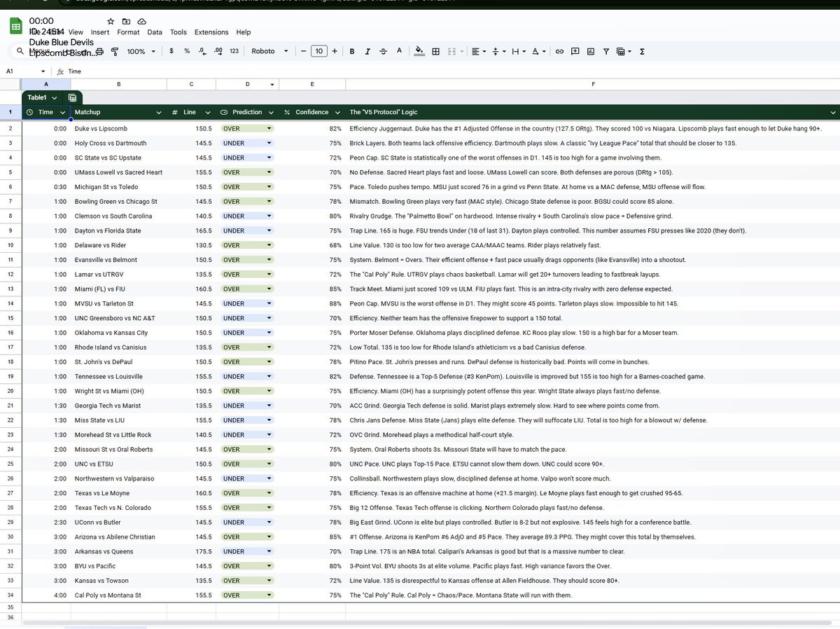Open the Google Sheets home logo
This screenshot has width=840, height=629.
click(x=15, y=27)
